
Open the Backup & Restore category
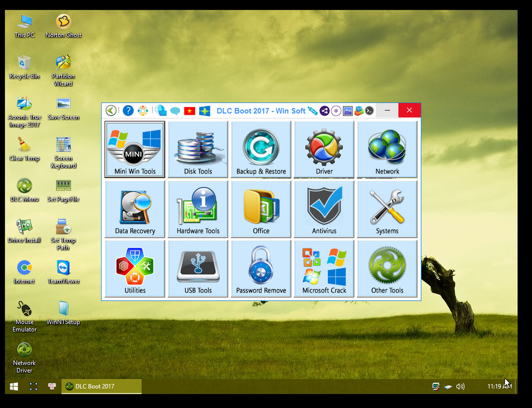pyautogui.click(x=261, y=149)
